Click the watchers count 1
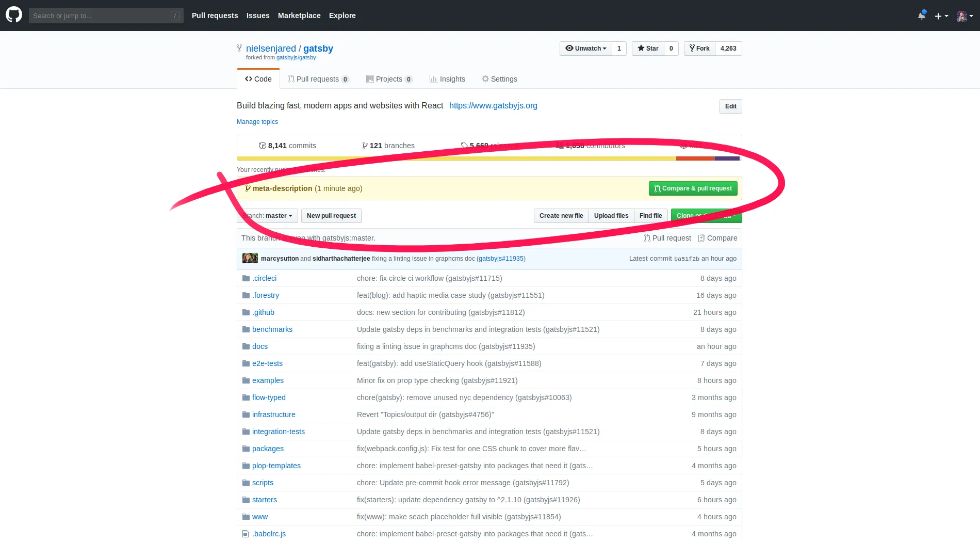The height and width of the screenshot is (542, 980). tap(619, 48)
